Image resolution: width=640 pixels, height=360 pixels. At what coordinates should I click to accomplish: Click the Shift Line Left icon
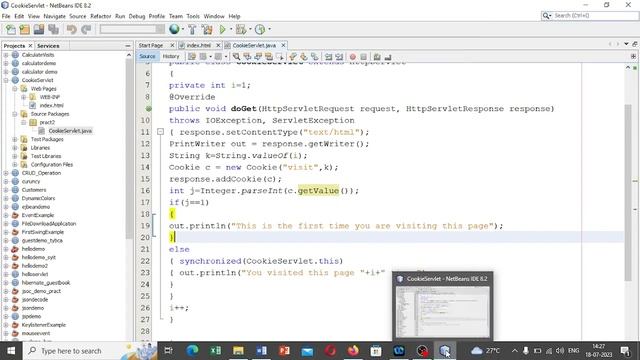(x=329, y=57)
